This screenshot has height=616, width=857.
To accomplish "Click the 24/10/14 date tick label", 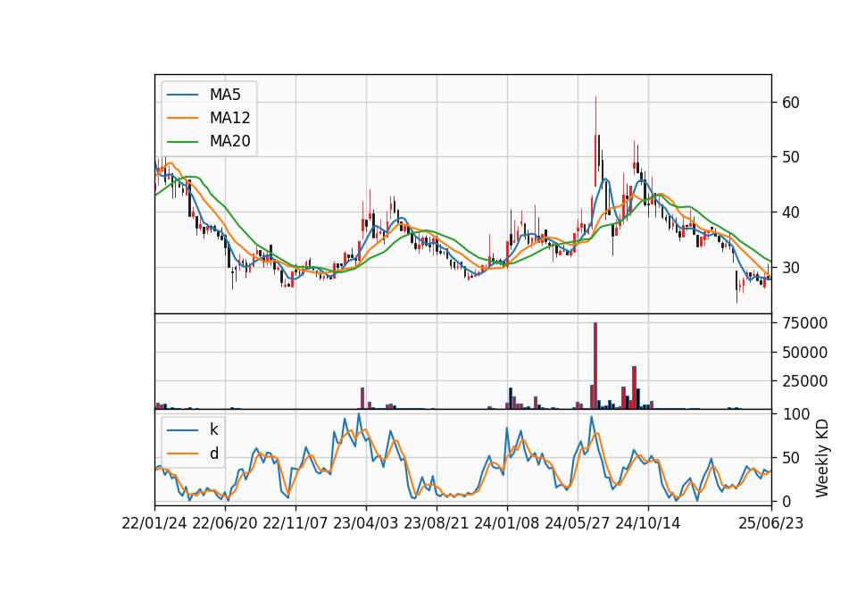I will [x=648, y=523].
